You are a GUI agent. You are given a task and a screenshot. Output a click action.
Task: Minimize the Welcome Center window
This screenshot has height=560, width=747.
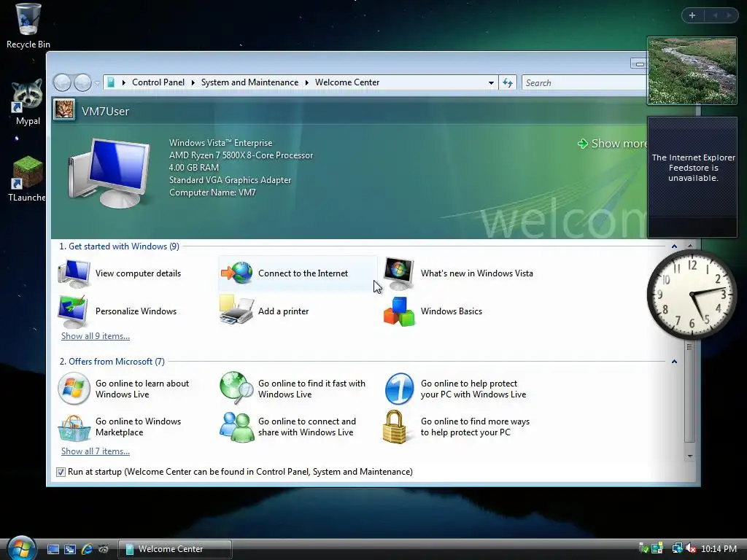click(638, 63)
